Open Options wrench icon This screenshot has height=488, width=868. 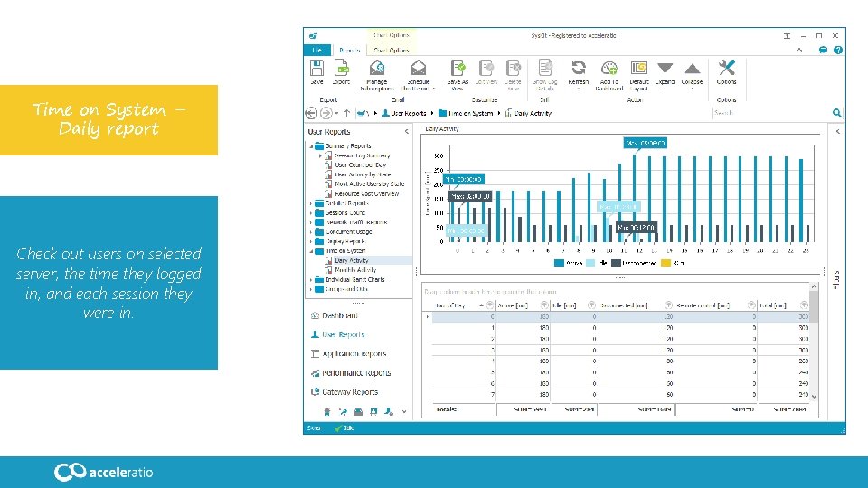click(726, 68)
